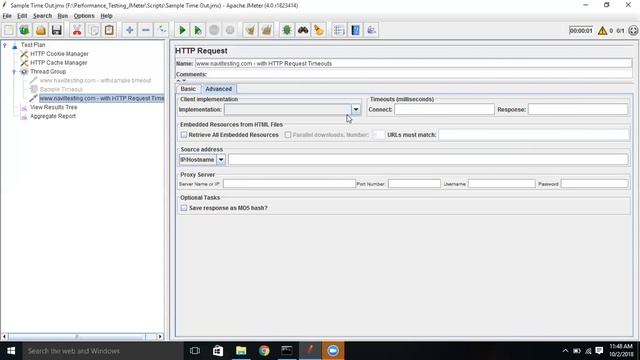Screen dimensions: 640x360
Task: Open the IP/Hostname source address dropdown
Action: tap(220, 160)
